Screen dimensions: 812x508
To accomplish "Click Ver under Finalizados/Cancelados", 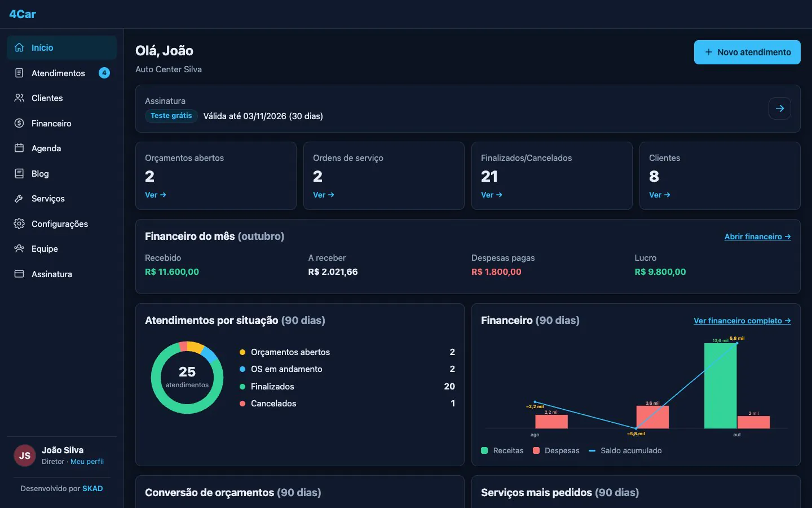I will point(492,195).
